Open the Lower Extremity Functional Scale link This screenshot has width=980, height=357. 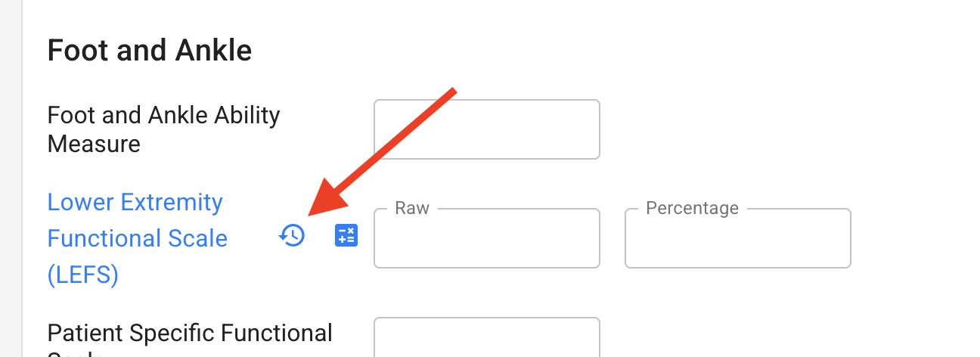(137, 239)
